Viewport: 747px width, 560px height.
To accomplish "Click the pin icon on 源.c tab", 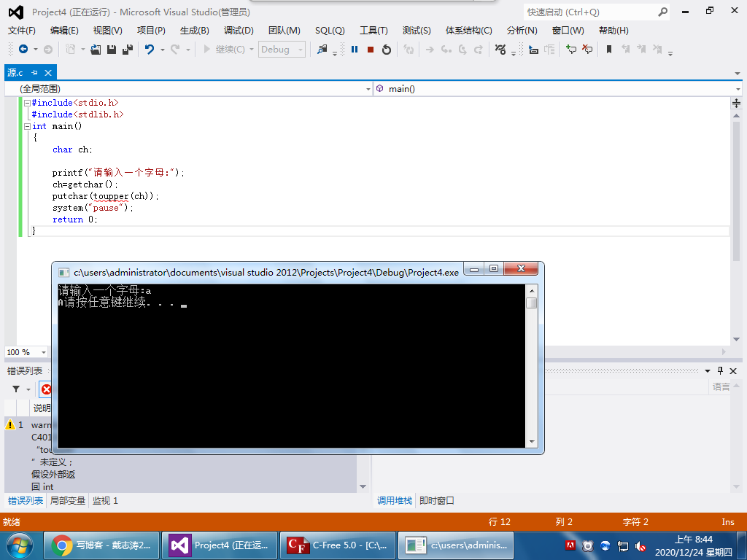I will tap(34, 73).
